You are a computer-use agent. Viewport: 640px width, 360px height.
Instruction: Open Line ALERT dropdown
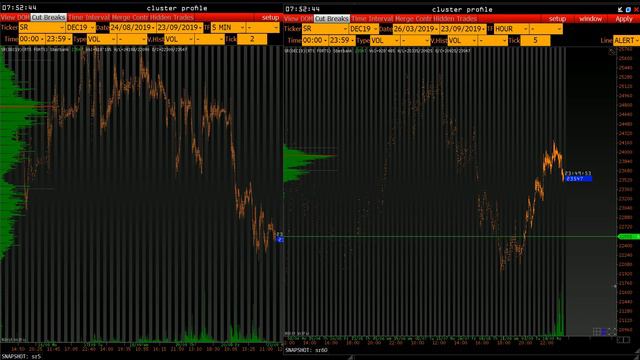tap(626, 40)
